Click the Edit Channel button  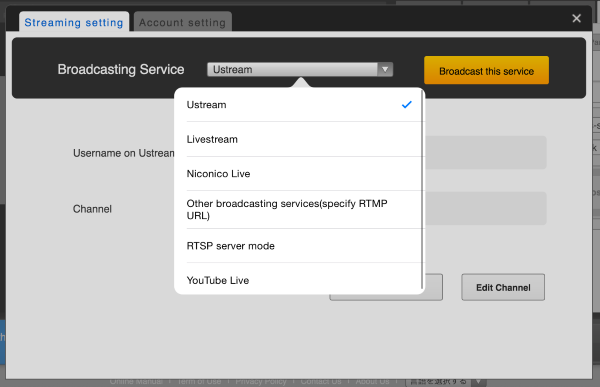click(503, 287)
